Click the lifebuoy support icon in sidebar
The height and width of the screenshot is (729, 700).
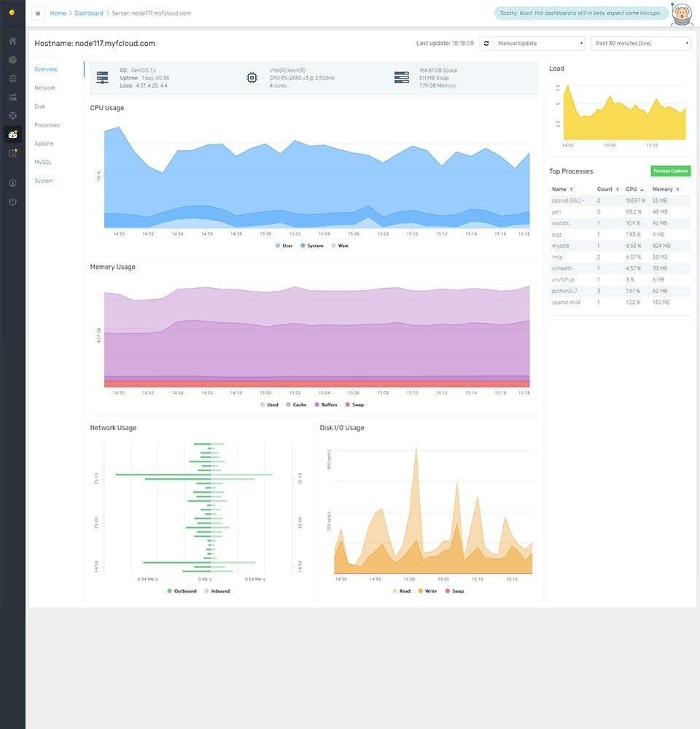[12, 115]
